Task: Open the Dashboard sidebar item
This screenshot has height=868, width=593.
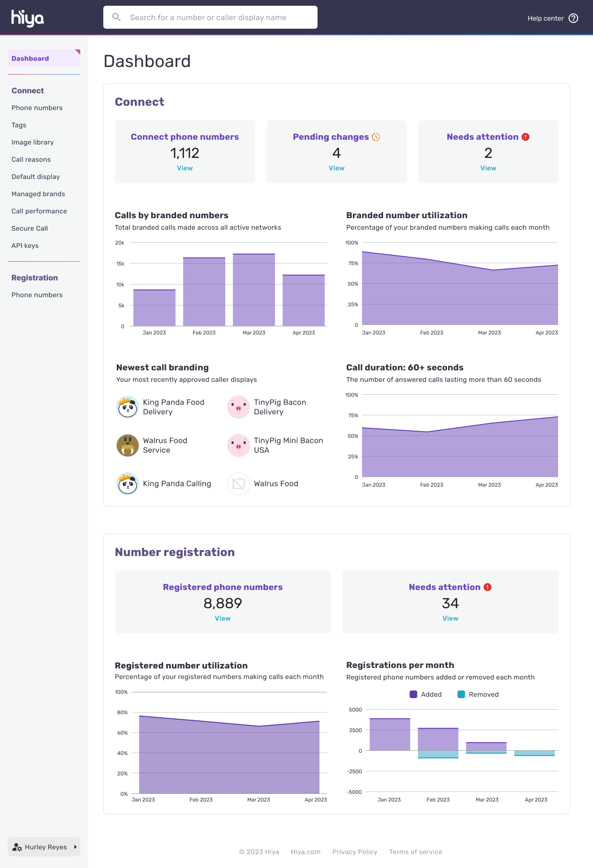Action: point(30,58)
